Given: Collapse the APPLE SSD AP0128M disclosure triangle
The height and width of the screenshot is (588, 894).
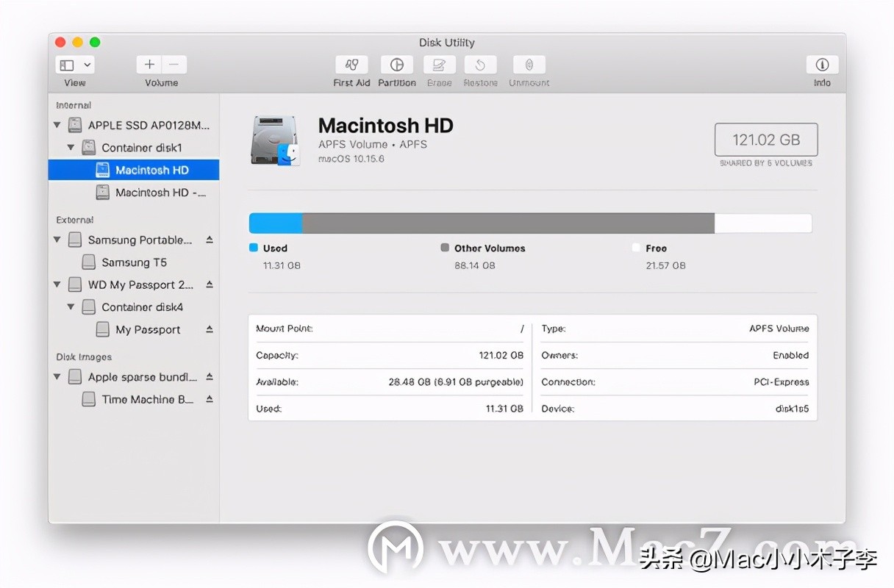Looking at the screenshot, I should tap(57, 124).
